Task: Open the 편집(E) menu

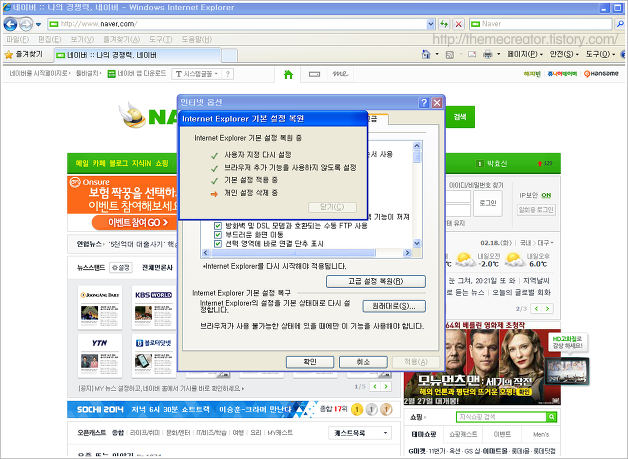Action: point(50,39)
